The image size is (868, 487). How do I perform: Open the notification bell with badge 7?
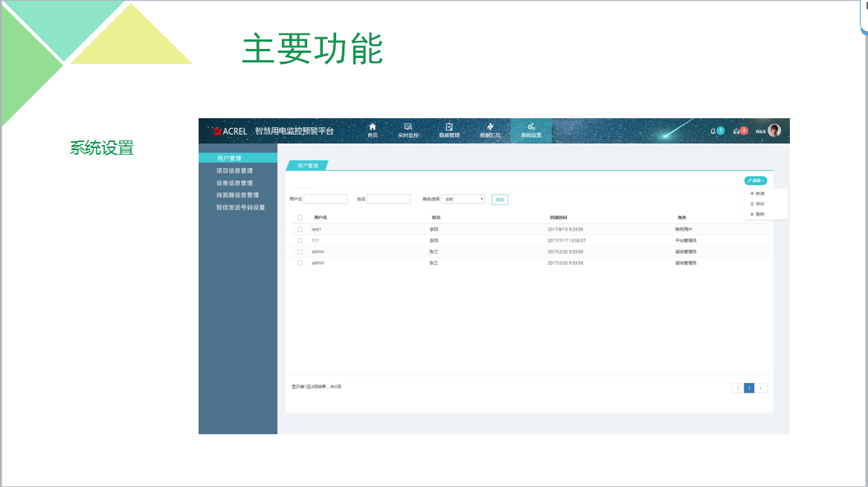[713, 131]
